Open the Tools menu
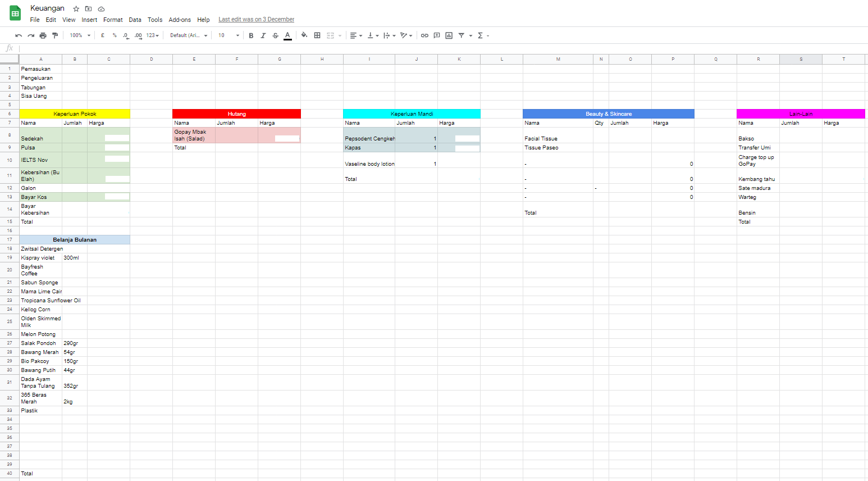 [155, 20]
